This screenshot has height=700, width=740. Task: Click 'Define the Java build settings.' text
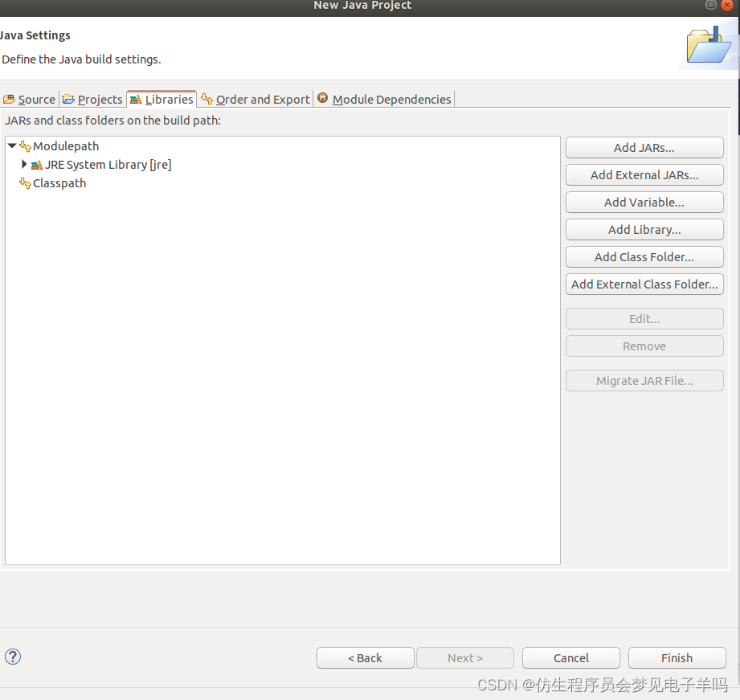[82, 59]
